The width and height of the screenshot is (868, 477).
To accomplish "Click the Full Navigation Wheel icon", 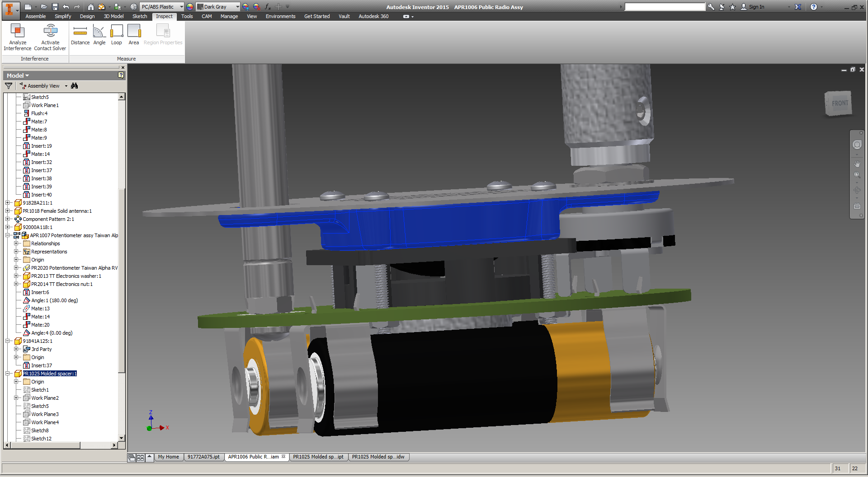I will tap(857, 145).
